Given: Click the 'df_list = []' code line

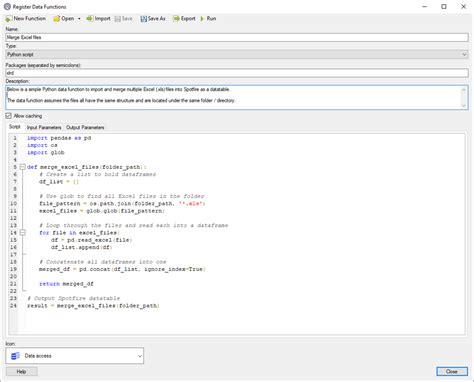Looking at the screenshot, I should click(x=59, y=182).
